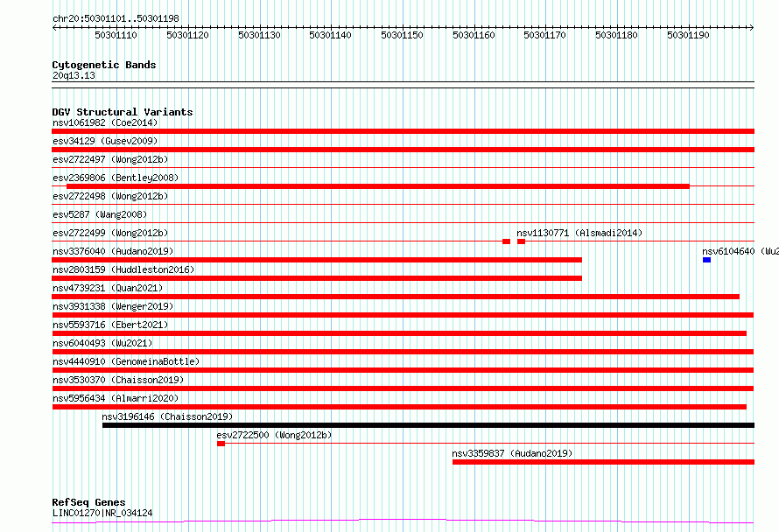Click the LINC01270|NR_034124 gene label
Image resolution: width=779 pixels, height=532 pixels.
102,513
